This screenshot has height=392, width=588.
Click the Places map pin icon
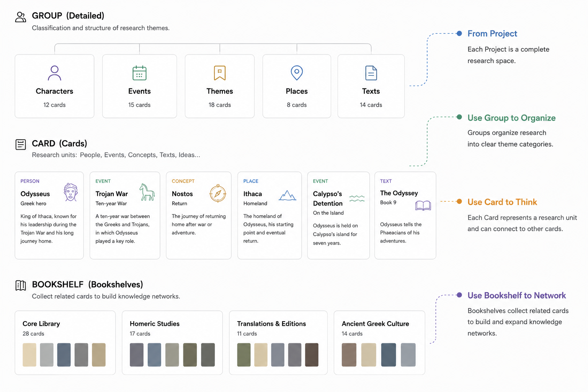coord(297,73)
